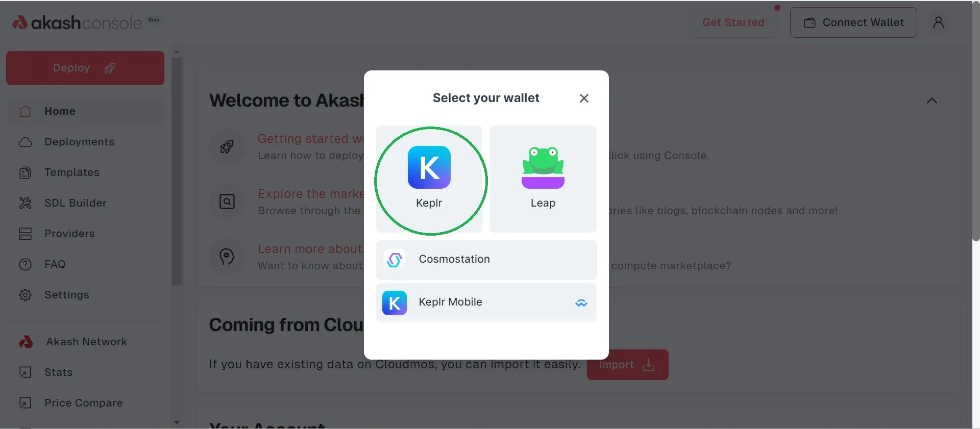Select the Cosmostation wallet option
This screenshot has width=980, height=429.
486,260
